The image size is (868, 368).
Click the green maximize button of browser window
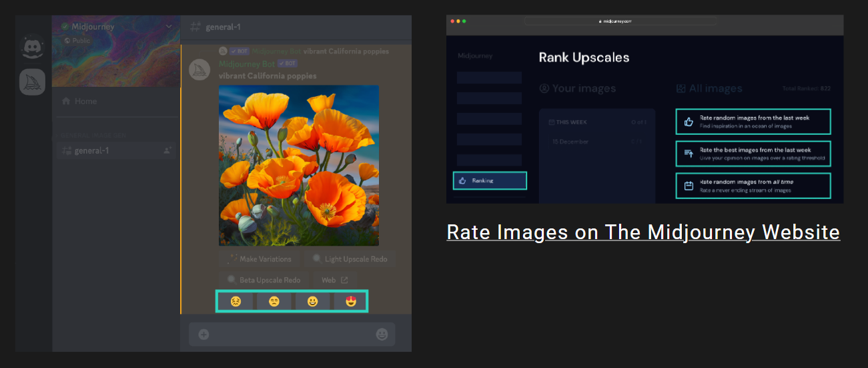[x=464, y=21]
